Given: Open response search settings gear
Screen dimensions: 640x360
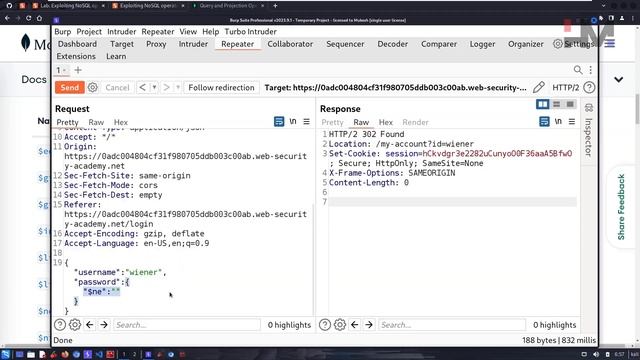Looking at the screenshot, I should coord(340,325).
